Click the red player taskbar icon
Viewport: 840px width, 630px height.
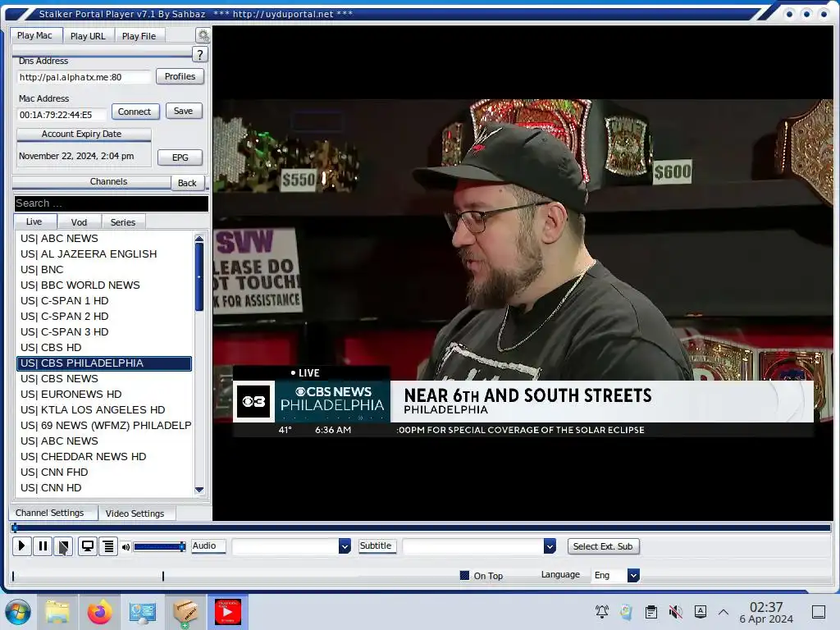[x=228, y=612]
